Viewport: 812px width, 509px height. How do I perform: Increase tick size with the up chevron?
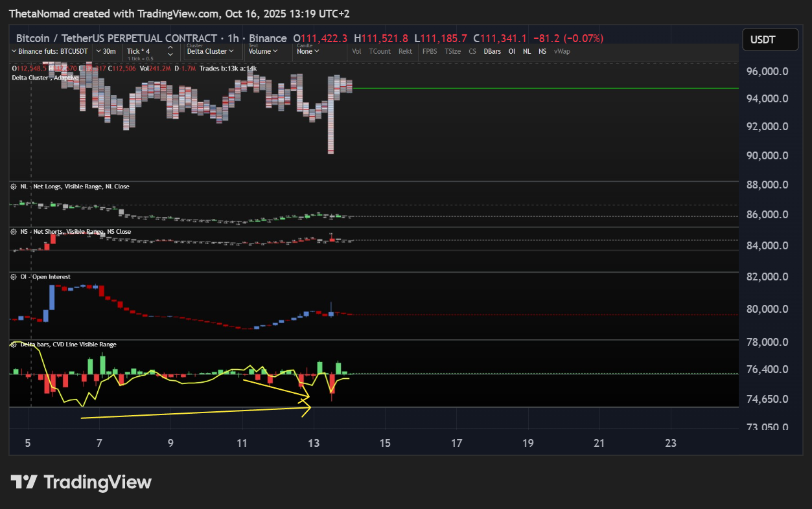point(170,48)
